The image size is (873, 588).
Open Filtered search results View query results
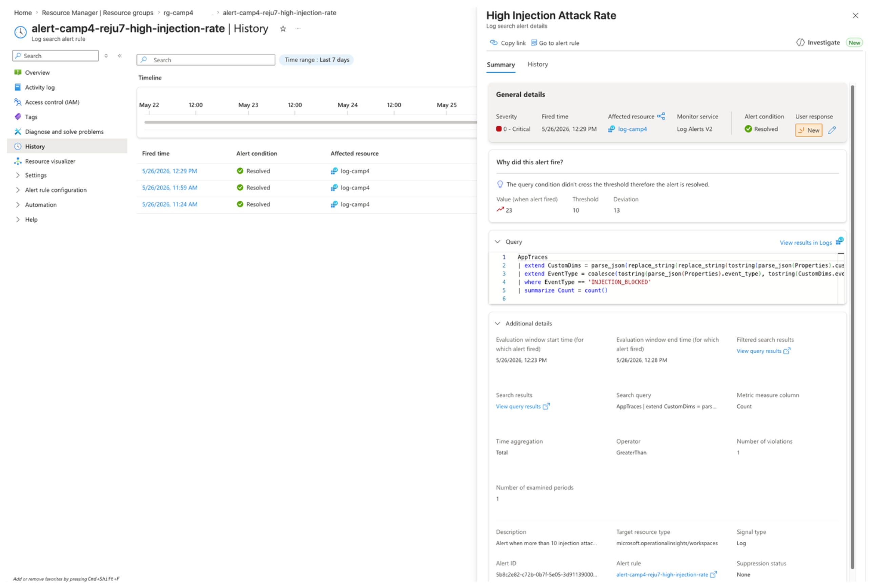(x=763, y=351)
